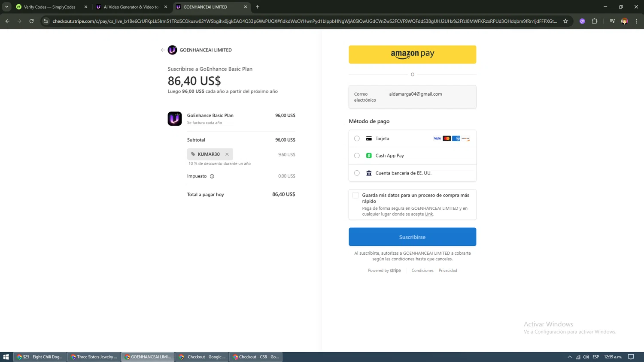Click the GoEnhance Basic Plan product name

point(210,115)
